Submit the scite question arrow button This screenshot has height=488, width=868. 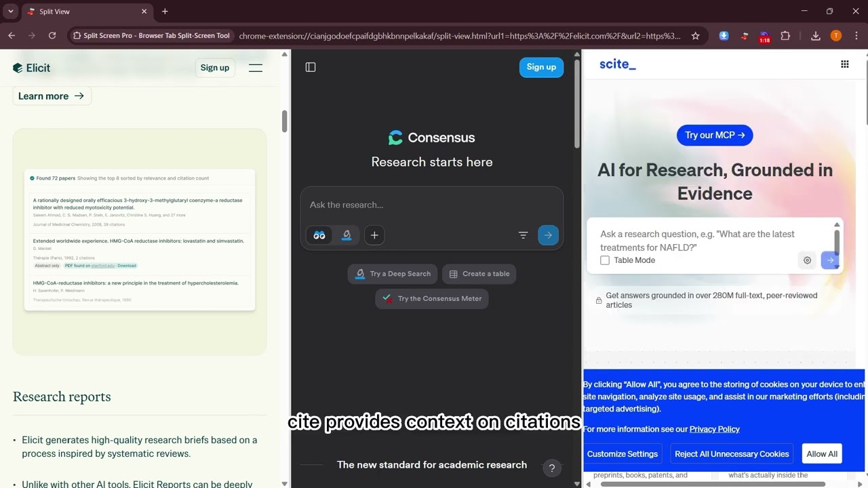coord(829,260)
